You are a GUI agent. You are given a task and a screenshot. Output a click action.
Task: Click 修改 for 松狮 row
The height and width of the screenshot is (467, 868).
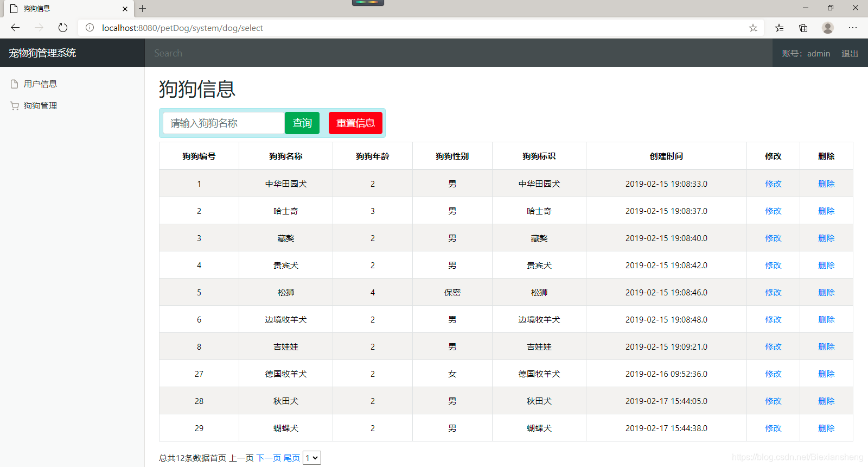click(773, 292)
